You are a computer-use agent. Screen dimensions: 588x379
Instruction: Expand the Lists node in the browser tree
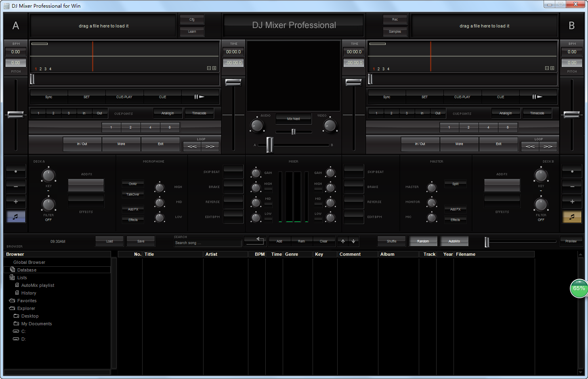tap(22, 278)
